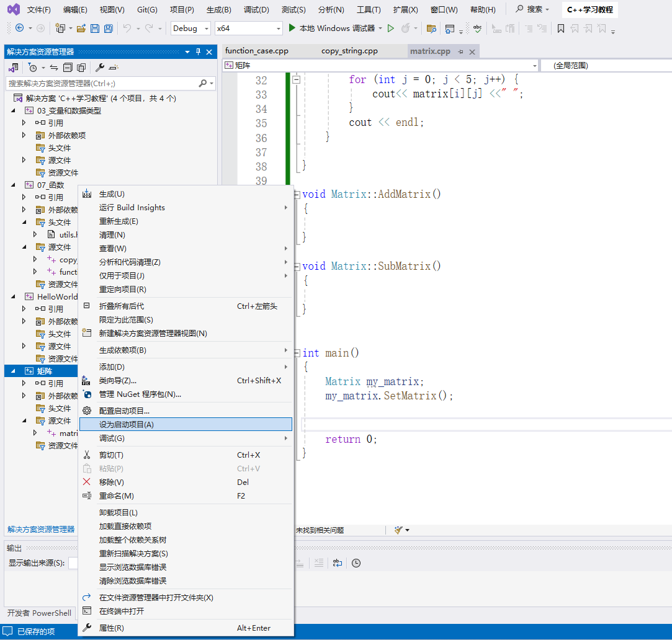672x640 pixels.
Task: Collapse the HelloWorld project node
Action: pyautogui.click(x=13, y=296)
